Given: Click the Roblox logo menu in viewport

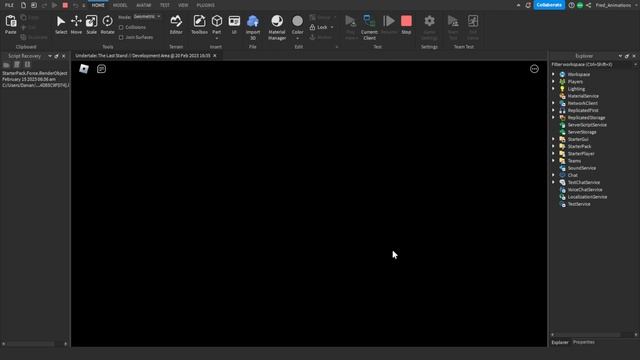Looking at the screenshot, I should pos(84,69).
